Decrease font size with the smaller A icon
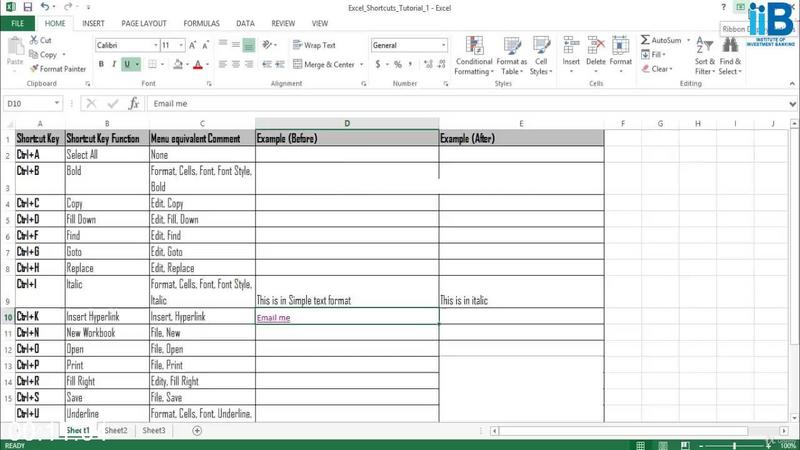800x450 pixels. [x=205, y=45]
